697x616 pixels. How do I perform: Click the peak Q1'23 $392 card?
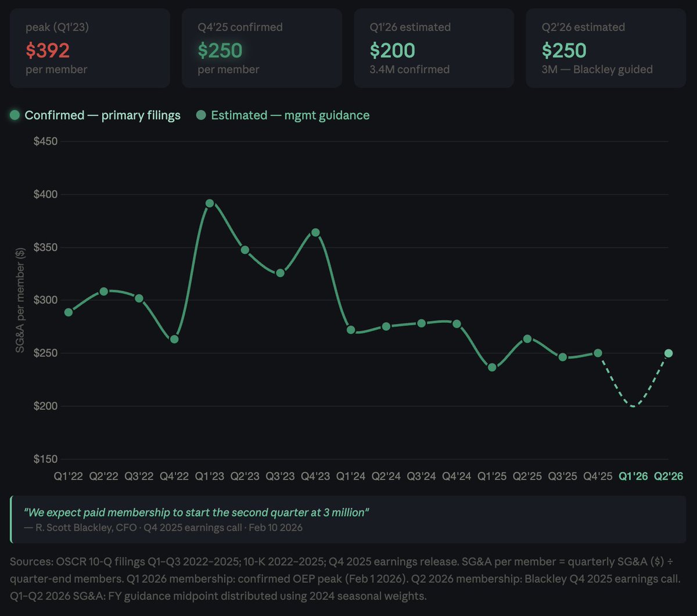click(90, 48)
